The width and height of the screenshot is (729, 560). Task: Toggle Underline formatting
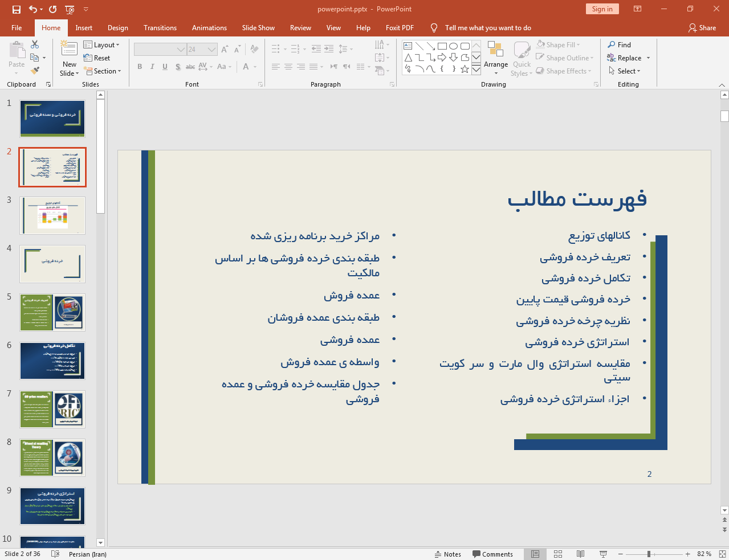pyautogui.click(x=165, y=67)
